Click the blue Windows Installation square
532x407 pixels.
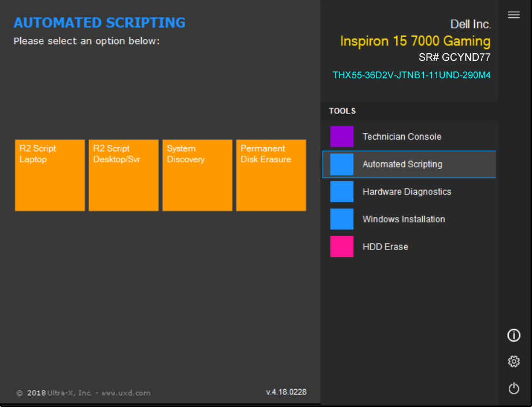[342, 219]
